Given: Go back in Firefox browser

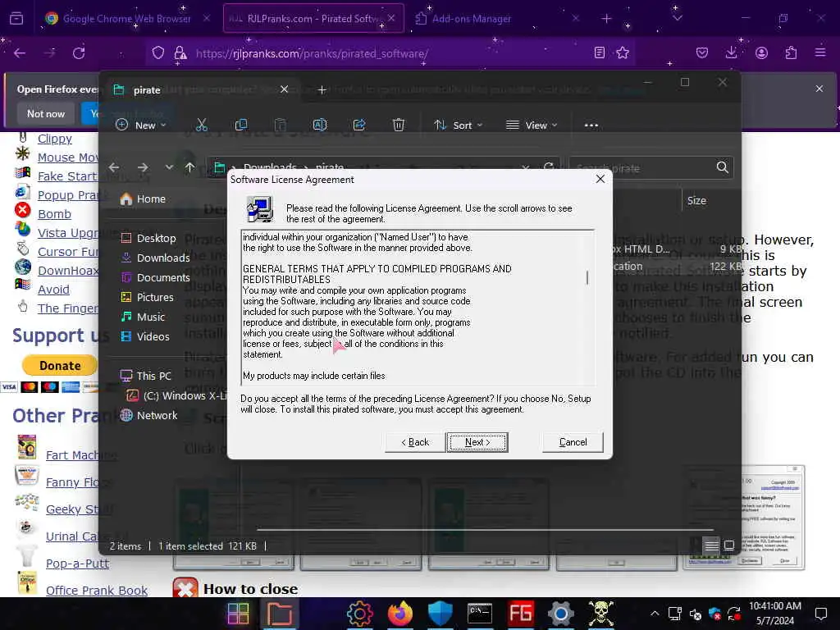Looking at the screenshot, I should (x=20, y=53).
